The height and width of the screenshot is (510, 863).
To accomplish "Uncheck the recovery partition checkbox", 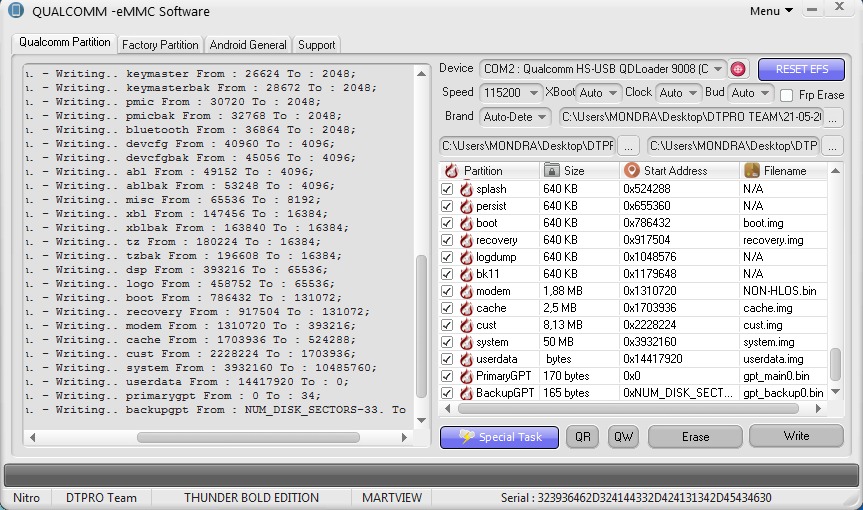I will tap(447, 240).
